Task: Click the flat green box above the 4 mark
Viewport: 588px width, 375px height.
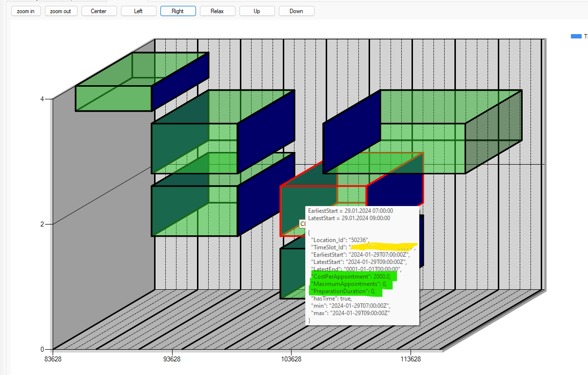Action: pyautogui.click(x=113, y=98)
